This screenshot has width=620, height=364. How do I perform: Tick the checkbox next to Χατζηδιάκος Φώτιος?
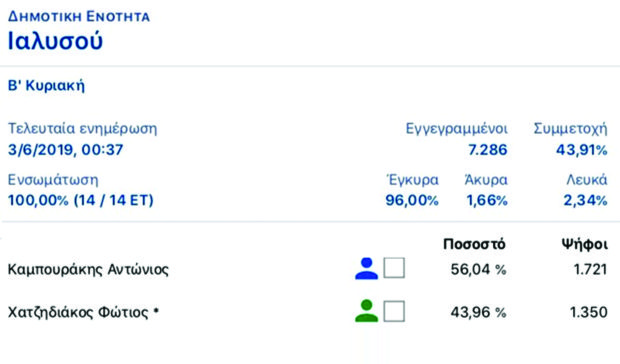coord(394,311)
